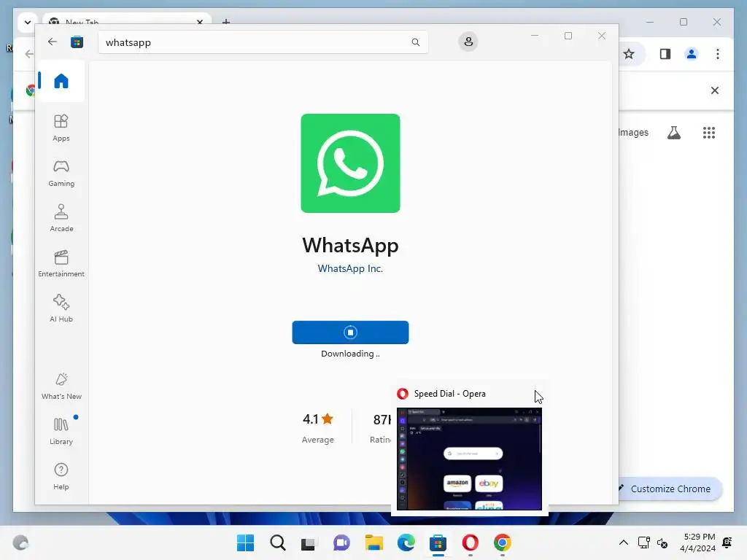Screen dimensions: 747x560
Task: Open Library in Store sidebar
Action: pyautogui.click(x=61, y=432)
